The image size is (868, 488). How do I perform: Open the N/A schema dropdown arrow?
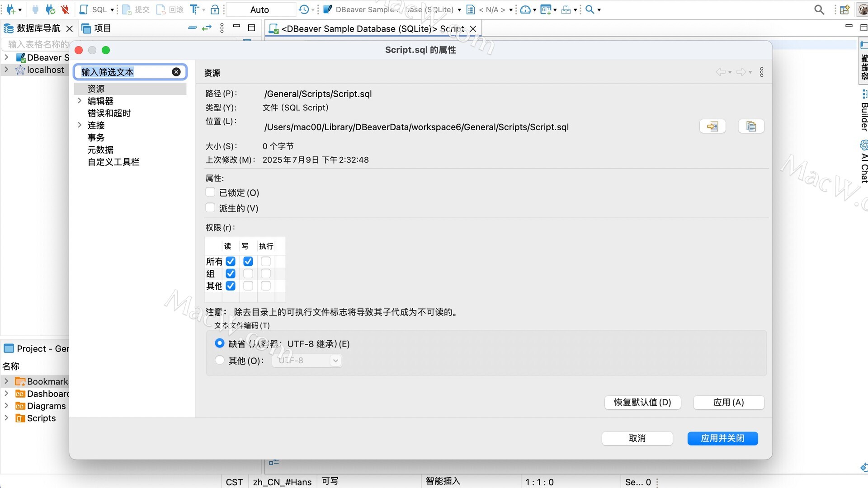tap(511, 10)
